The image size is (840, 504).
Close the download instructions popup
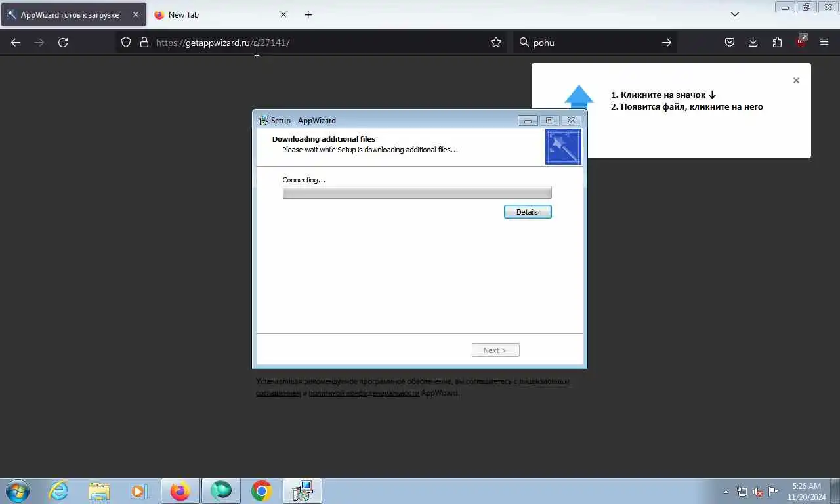pyautogui.click(x=796, y=80)
